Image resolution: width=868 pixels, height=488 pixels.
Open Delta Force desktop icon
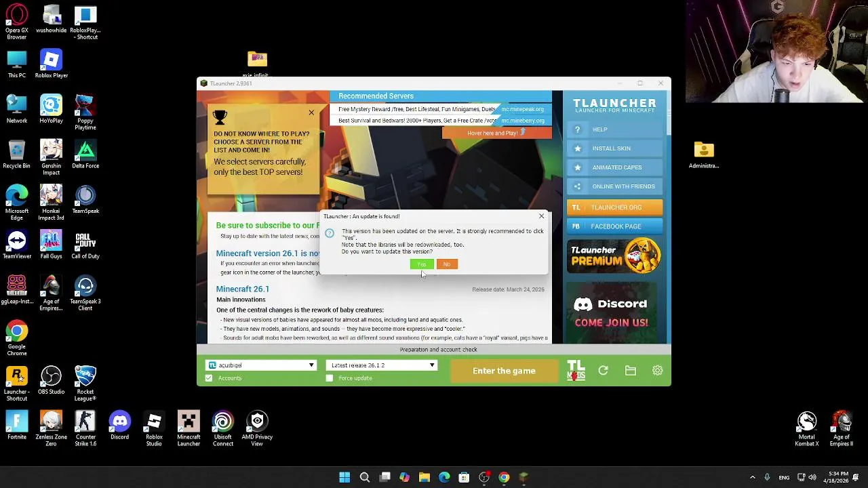(85, 155)
